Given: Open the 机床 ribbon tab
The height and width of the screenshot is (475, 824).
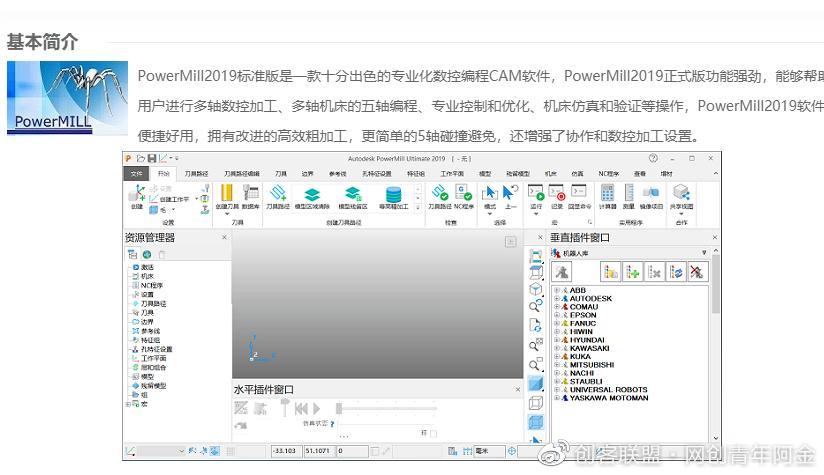Looking at the screenshot, I should pos(550,173).
